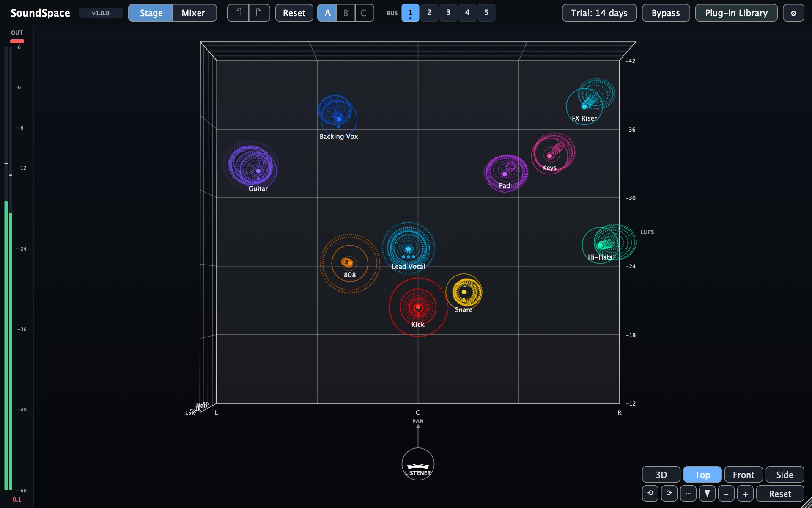Screen dimensions: 812x508
Task: Undo the last stage change
Action: [238, 13]
